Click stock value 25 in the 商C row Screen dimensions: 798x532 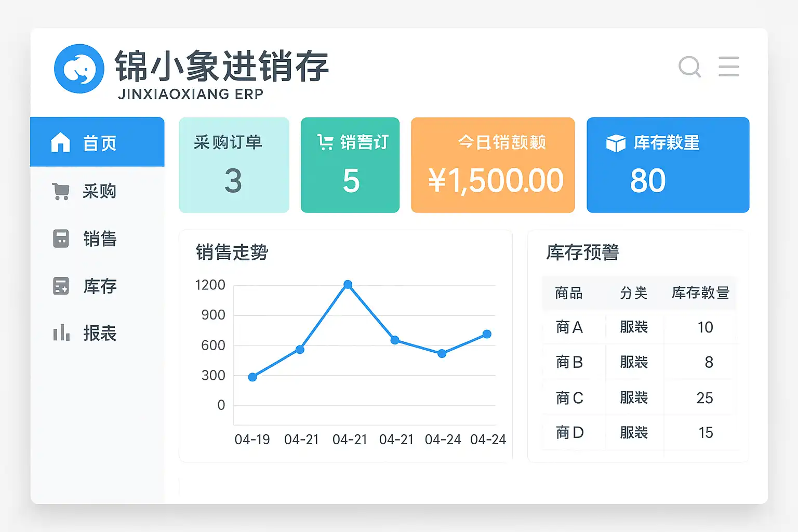click(x=704, y=398)
